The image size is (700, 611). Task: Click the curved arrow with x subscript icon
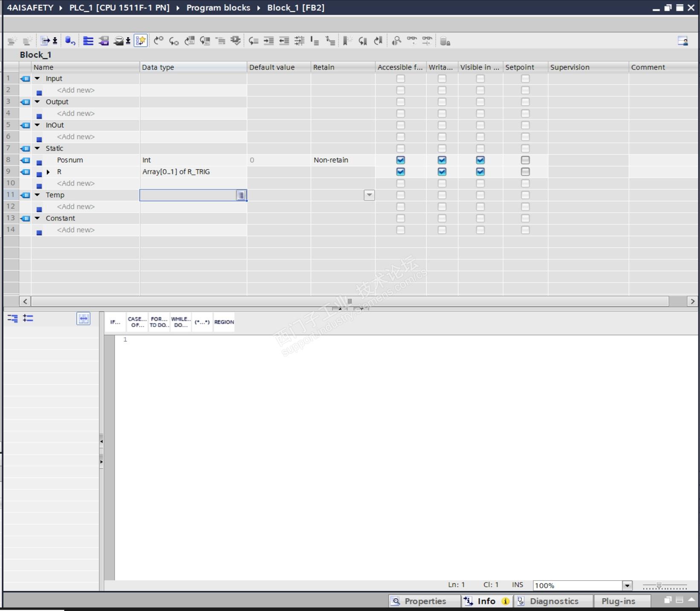point(174,41)
